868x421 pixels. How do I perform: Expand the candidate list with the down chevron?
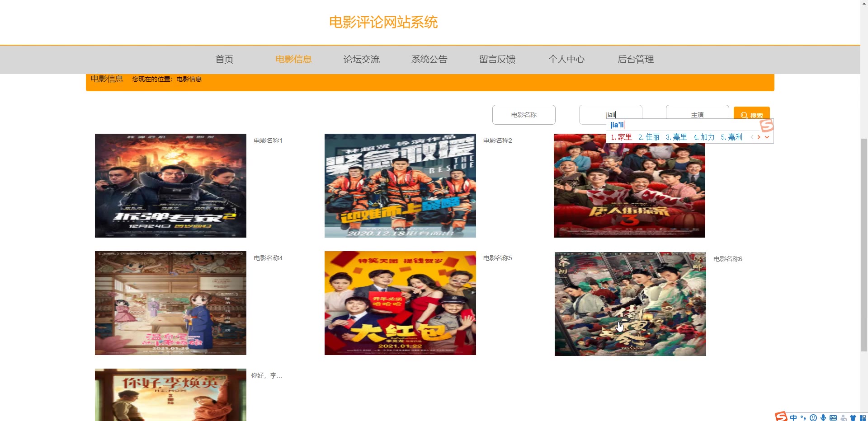[x=767, y=137]
